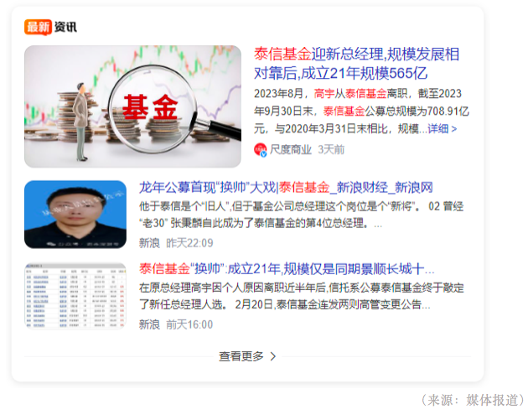528x420 pixels.
Task: Click the 前天16:00 timestamp
Action: (x=189, y=324)
